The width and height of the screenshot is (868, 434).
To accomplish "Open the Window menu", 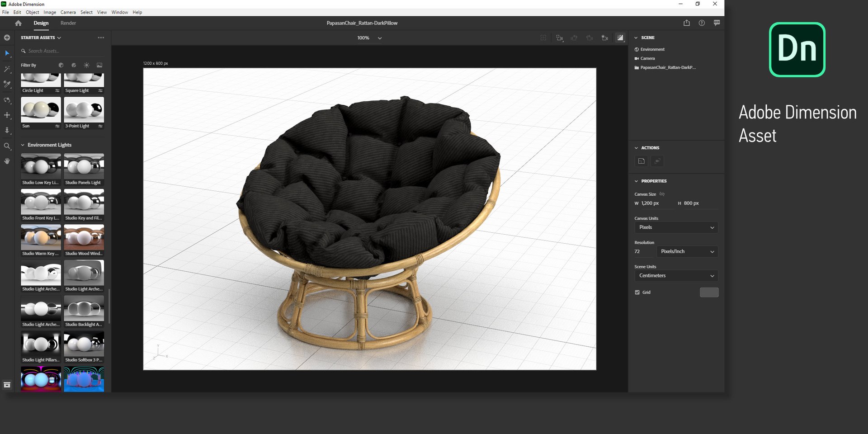I will tap(120, 12).
